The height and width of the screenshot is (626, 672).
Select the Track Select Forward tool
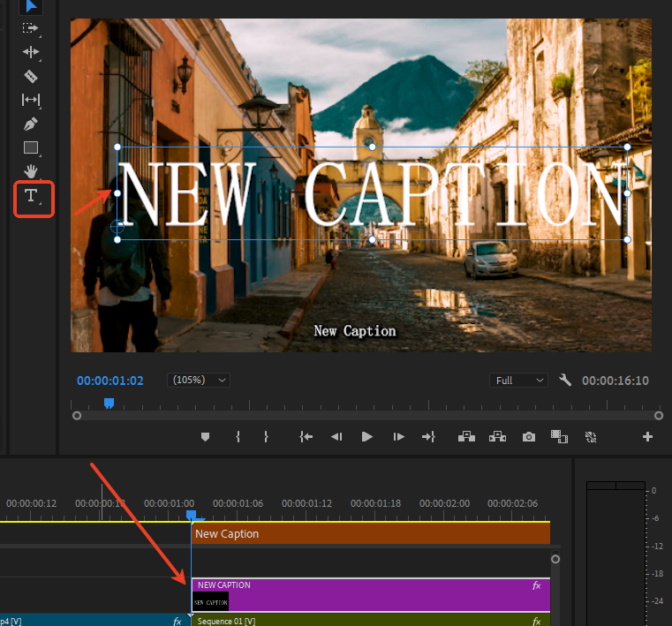tap(30, 28)
